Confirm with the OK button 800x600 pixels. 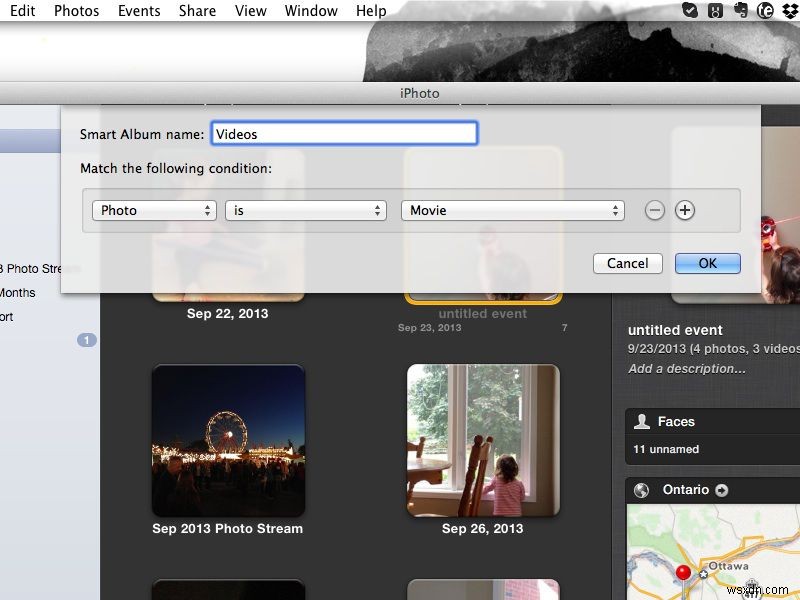[707, 263]
